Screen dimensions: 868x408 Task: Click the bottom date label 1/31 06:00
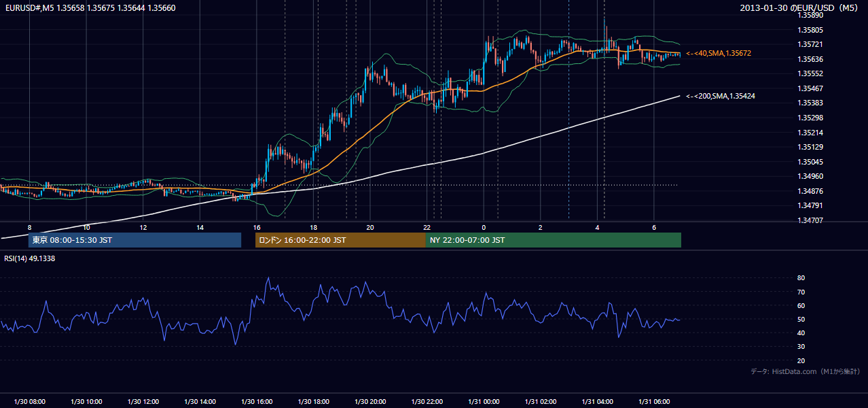[654, 402]
